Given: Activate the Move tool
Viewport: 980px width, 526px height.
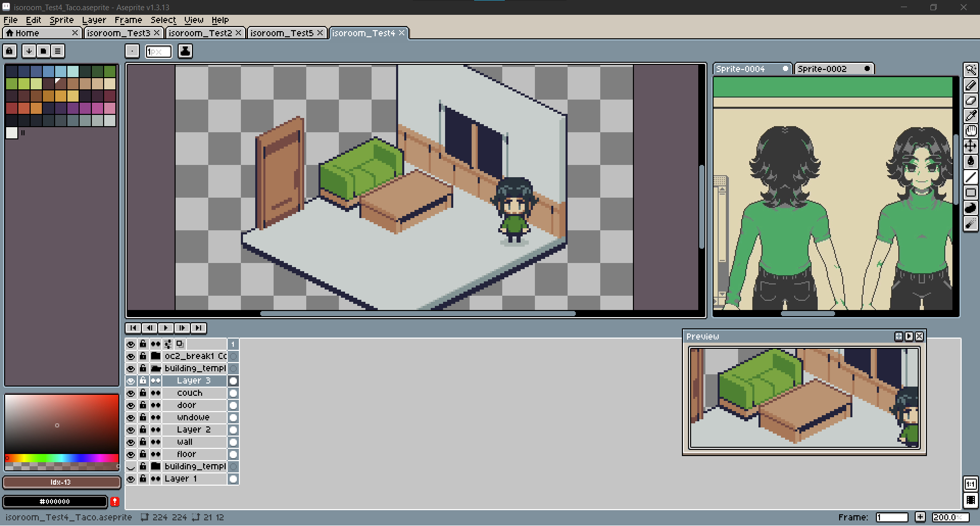Looking at the screenshot, I should pos(970,147).
